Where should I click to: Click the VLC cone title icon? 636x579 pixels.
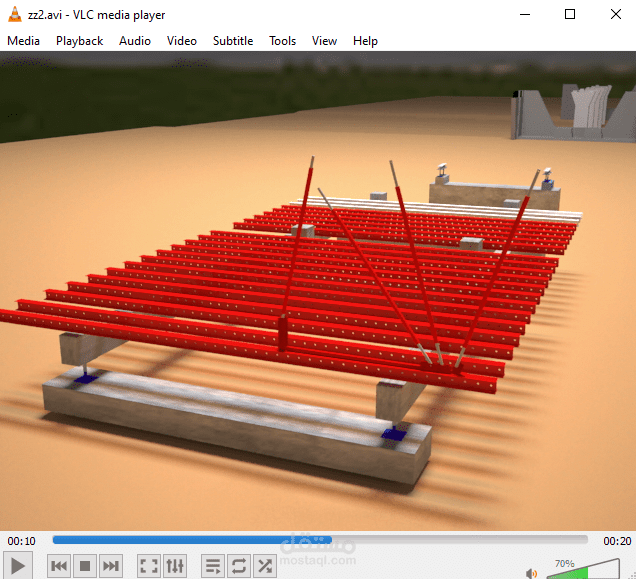coord(15,14)
